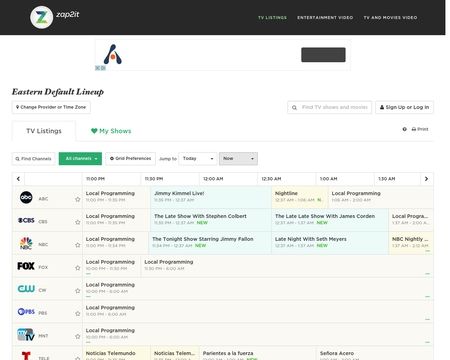450x360 pixels.
Task: Open TV and Movies Video navigation
Action: tap(390, 17)
